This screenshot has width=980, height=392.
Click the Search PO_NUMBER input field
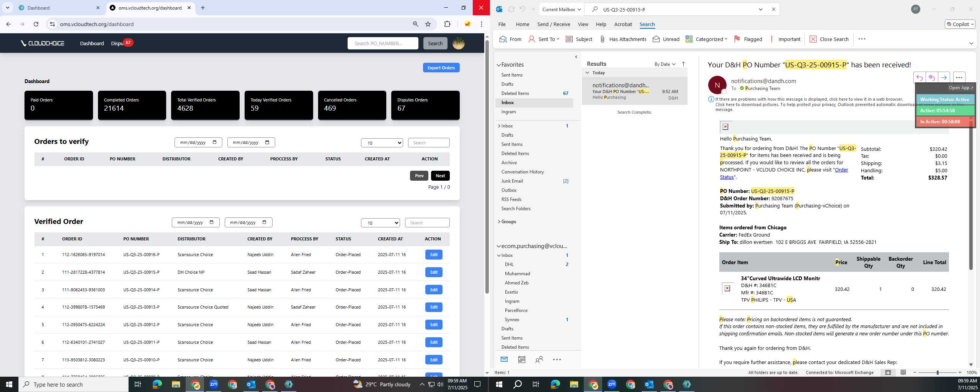(383, 43)
